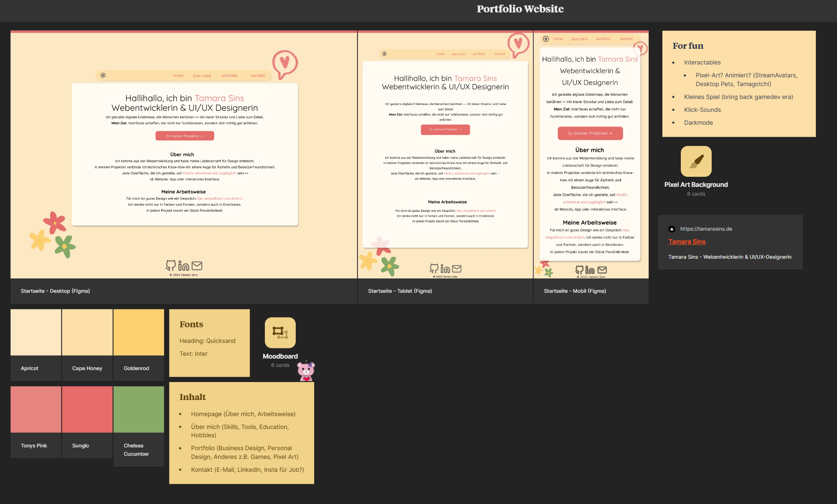
Task: Open the Pixel Art Background board icon
Action: click(696, 162)
